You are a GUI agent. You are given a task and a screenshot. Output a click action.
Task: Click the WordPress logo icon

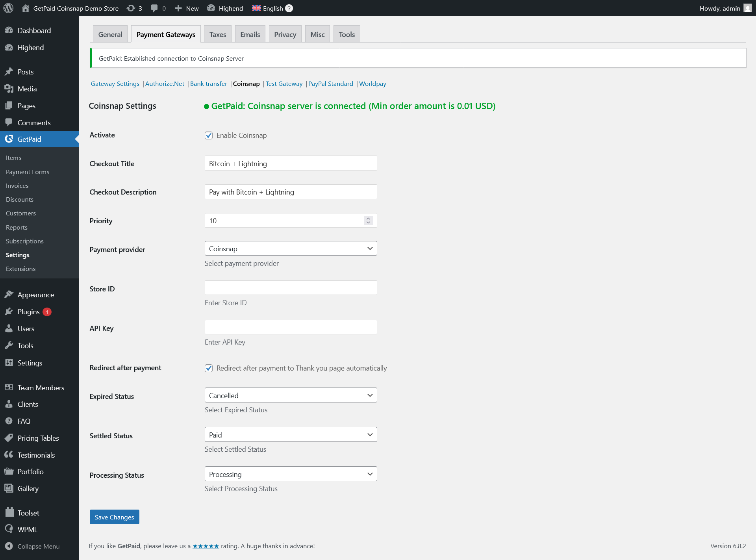click(8, 8)
